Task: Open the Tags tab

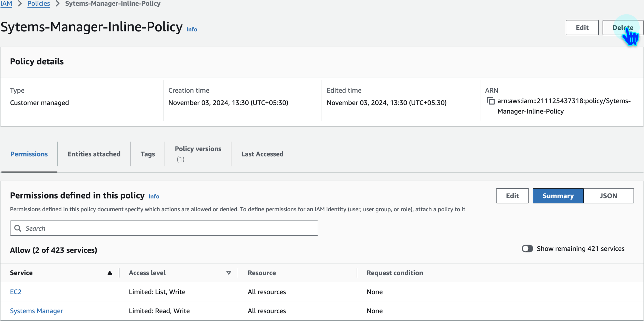Action: coord(148,154)
